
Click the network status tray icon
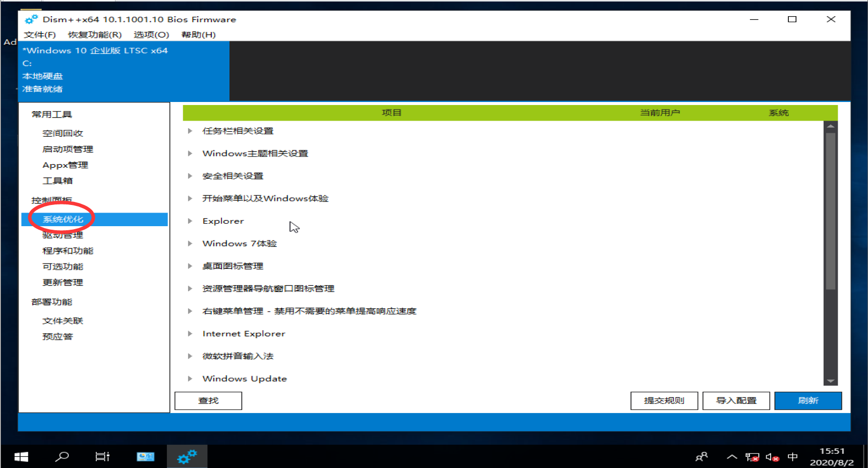pos(752,457)
